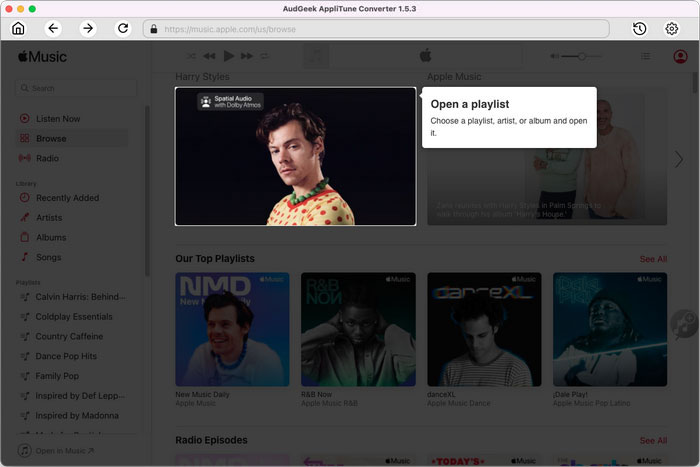Mute using the speaker icon
Image resolution: width=700 pixels, height=467 pixels.
(x=554, y=56)
